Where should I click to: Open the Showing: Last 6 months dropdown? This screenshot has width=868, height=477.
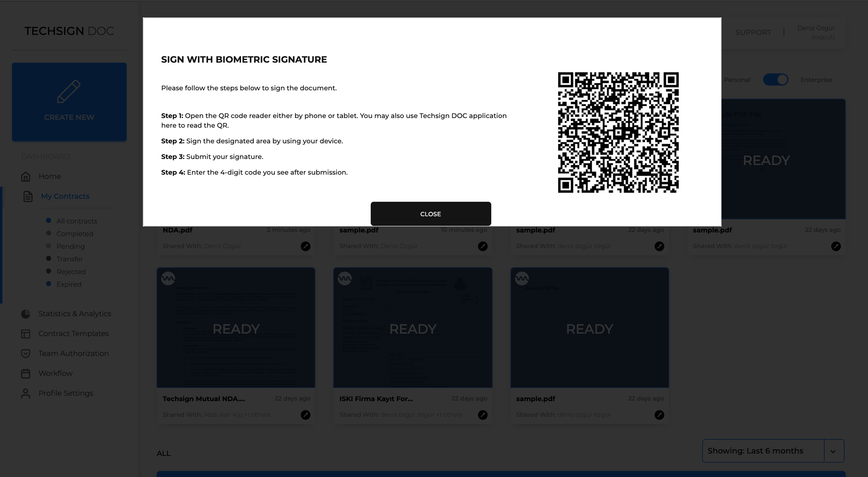[x=773, y=451]
